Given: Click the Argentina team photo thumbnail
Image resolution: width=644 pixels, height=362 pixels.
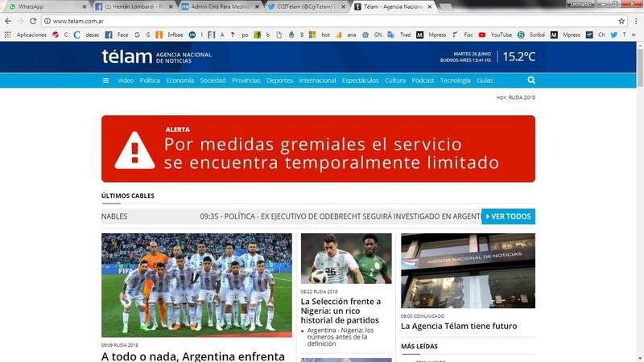Looking at the screenshot, I should (197, 285).
